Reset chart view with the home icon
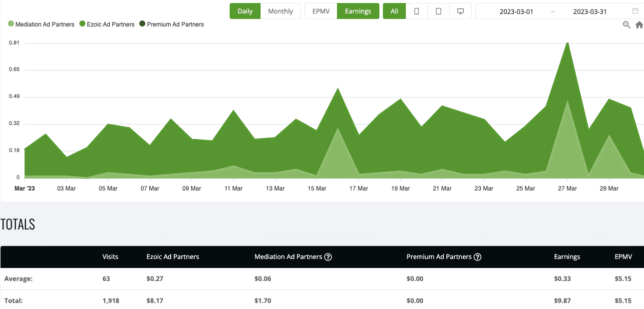The width and height of the screenshot is (644, 309). (x=639, y=25)
